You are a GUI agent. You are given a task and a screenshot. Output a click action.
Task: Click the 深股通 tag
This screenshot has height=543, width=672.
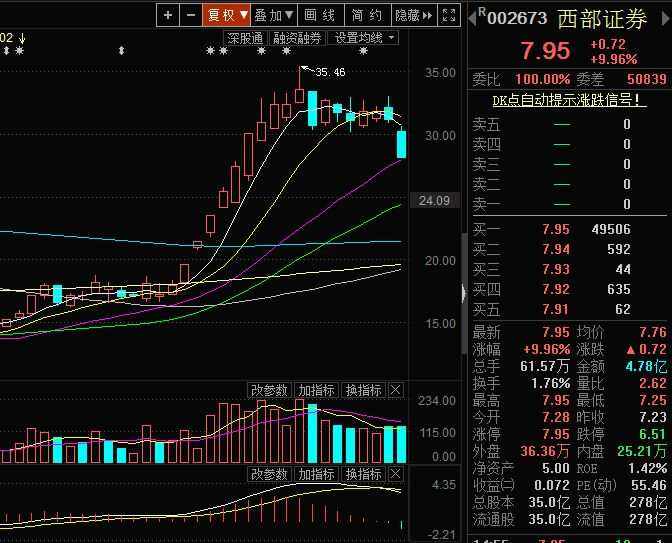tap(245, 38)
